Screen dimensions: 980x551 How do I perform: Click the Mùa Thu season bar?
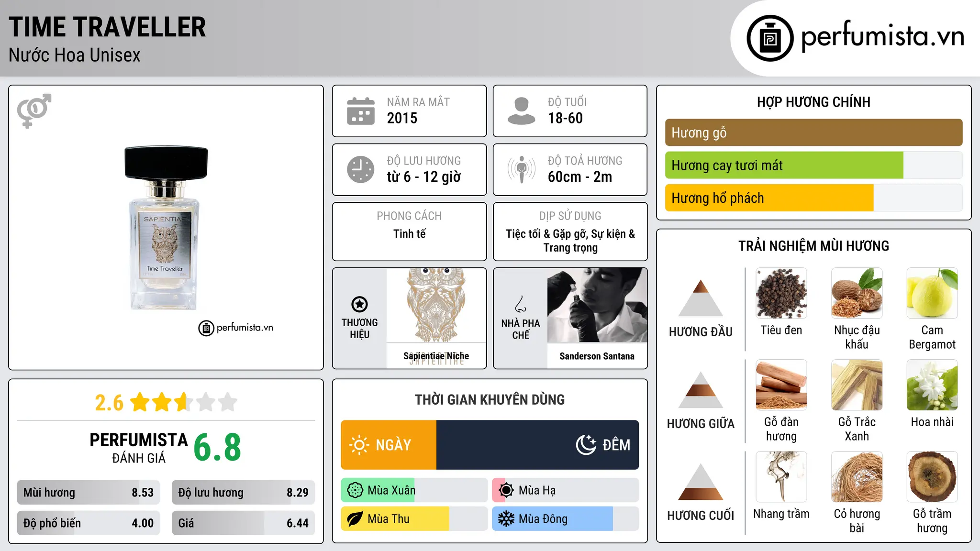(414, 519)
